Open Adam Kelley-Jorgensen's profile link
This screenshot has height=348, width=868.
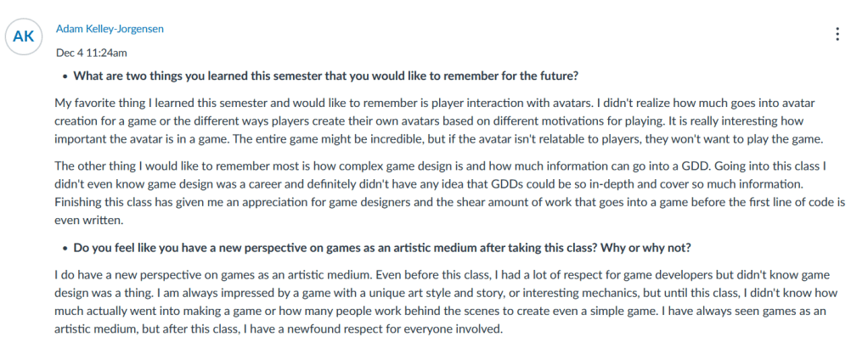pyautogui.click(x=110, y=29)
